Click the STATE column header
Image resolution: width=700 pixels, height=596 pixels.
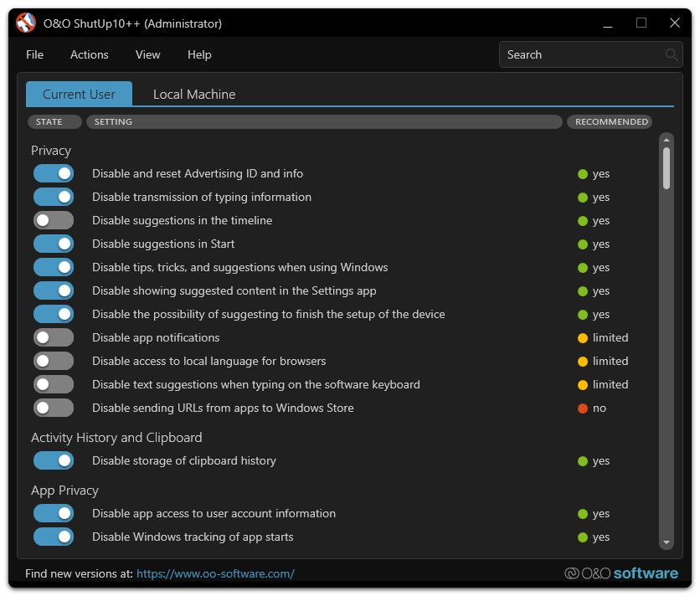pos(54,121)
